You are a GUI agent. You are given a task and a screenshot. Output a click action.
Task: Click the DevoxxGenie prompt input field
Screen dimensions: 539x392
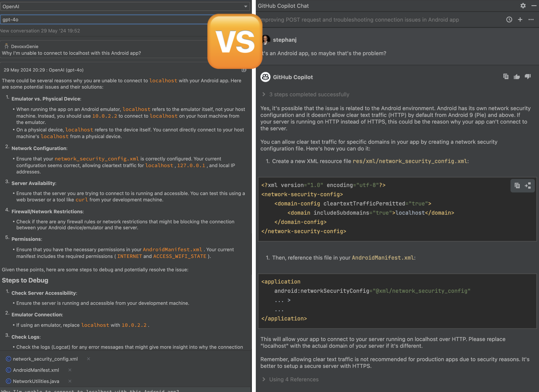pyautogui.click(x=125, y=390)
